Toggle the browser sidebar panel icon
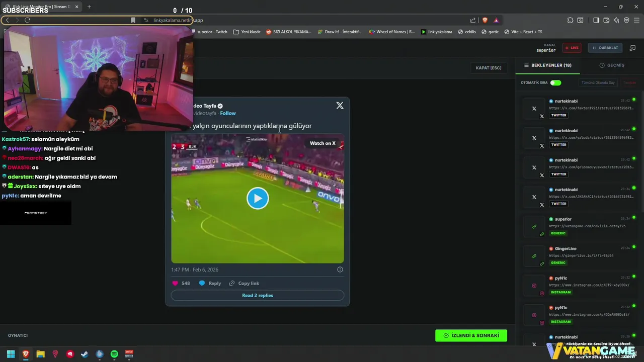The height and width of the screenshot is (362, 644). [x=596, y=20]
